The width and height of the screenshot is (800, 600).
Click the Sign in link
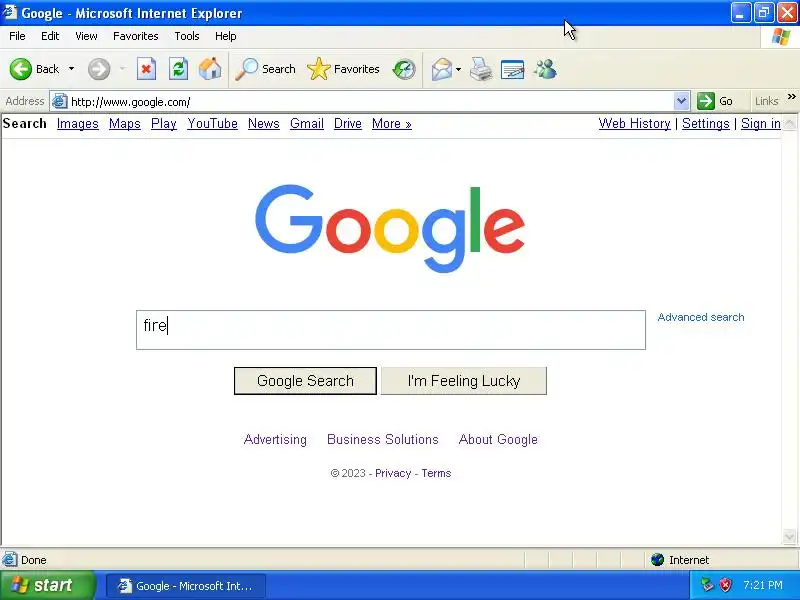(x=761, y=124)
